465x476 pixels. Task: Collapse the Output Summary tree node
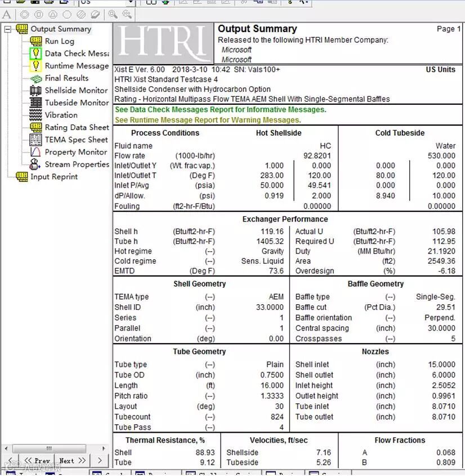8,29
